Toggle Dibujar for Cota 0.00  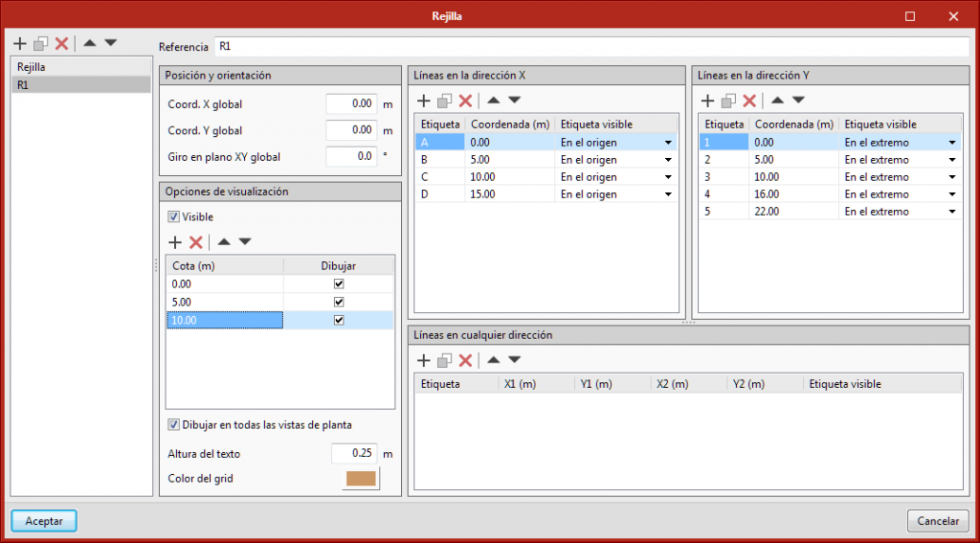[x=339, y=284]
